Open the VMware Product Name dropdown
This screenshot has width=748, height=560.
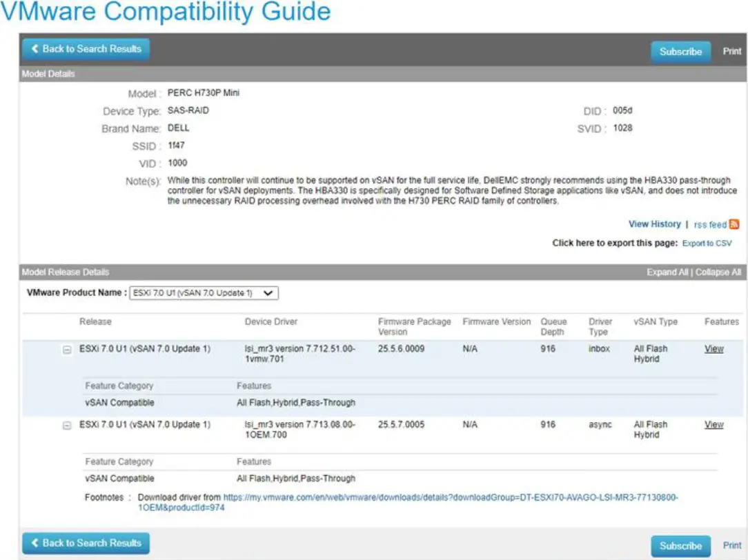pos(204,292)
